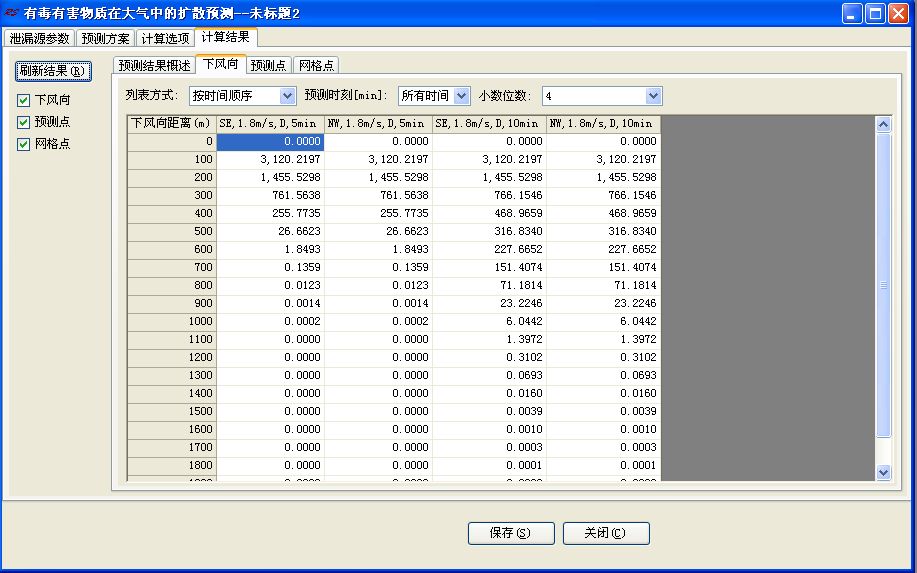Select the highlighted 0.0000 cell in row 0
Viewport: 917px width, 573px height.
270,141
